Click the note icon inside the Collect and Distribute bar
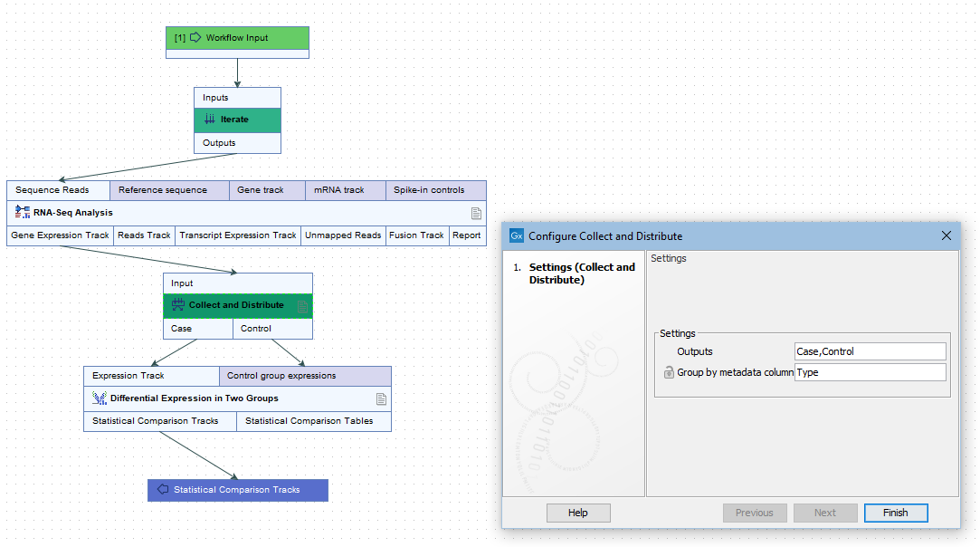 point(302,305)
